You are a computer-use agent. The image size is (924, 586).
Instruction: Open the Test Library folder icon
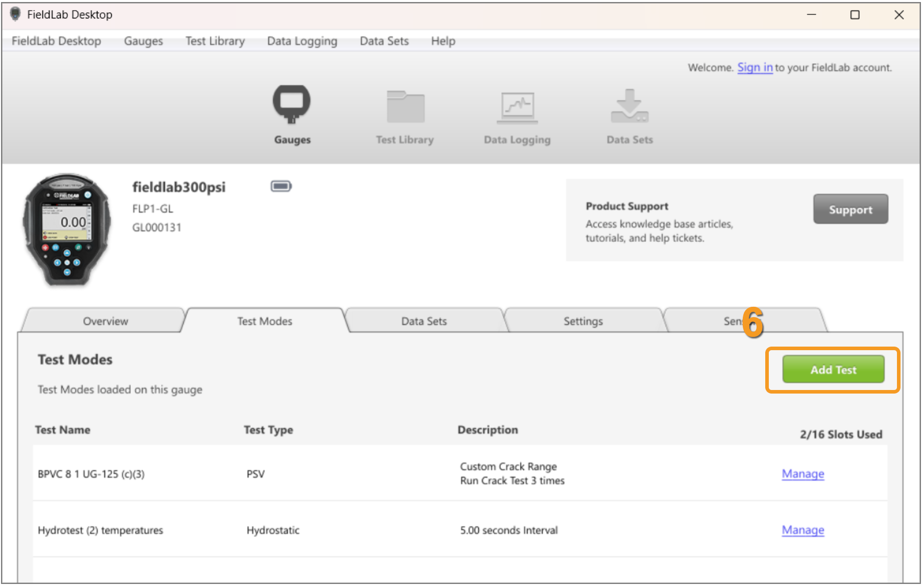pyautogui.click(x=405, y=106)
